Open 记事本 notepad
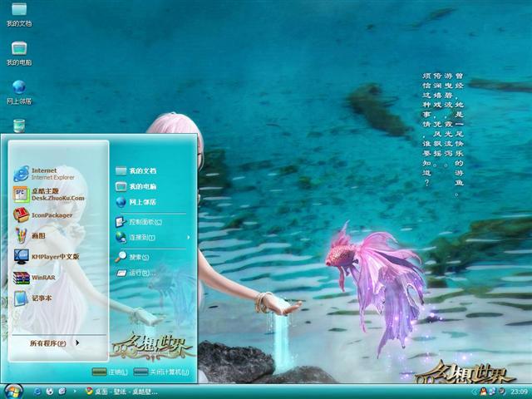Image resolution: width=532 pixels, height=399 pixels. point(33,298)
